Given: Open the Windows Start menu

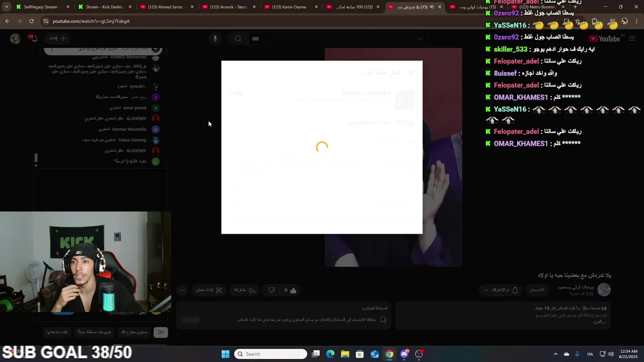Looking at the screenshot, I should (225, 354).
